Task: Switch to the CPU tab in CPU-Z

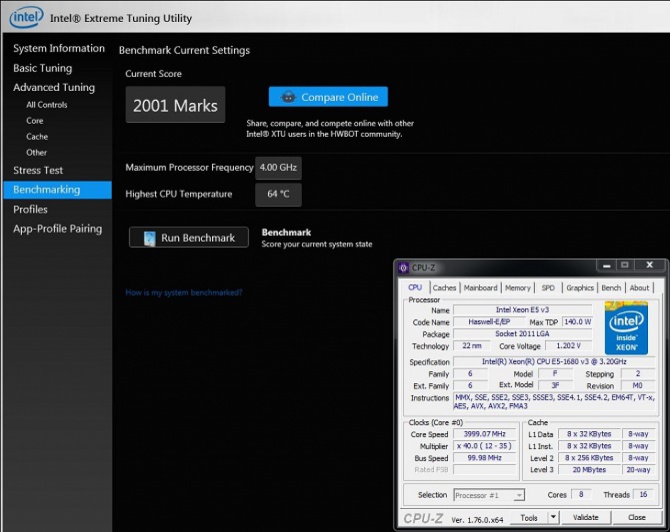Action: click(414, 288)
